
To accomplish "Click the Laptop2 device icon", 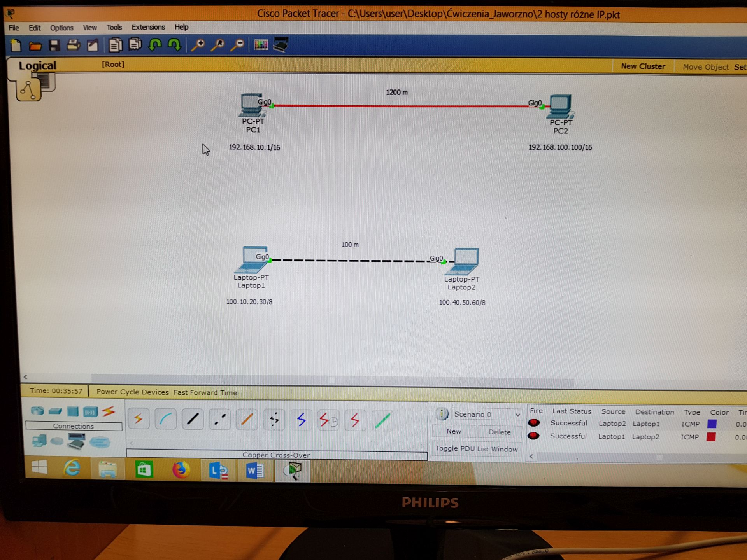I will (464, 261).
